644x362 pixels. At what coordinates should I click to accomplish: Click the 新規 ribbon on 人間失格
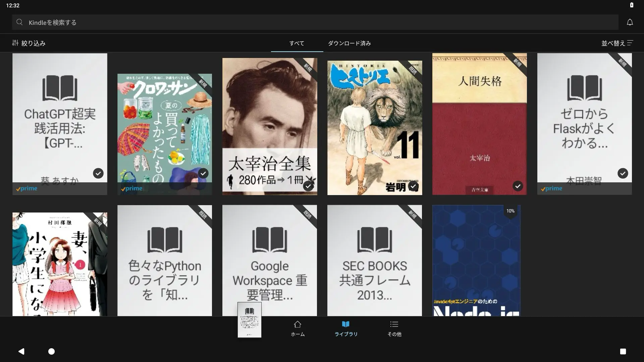click(x=518, y=63)
